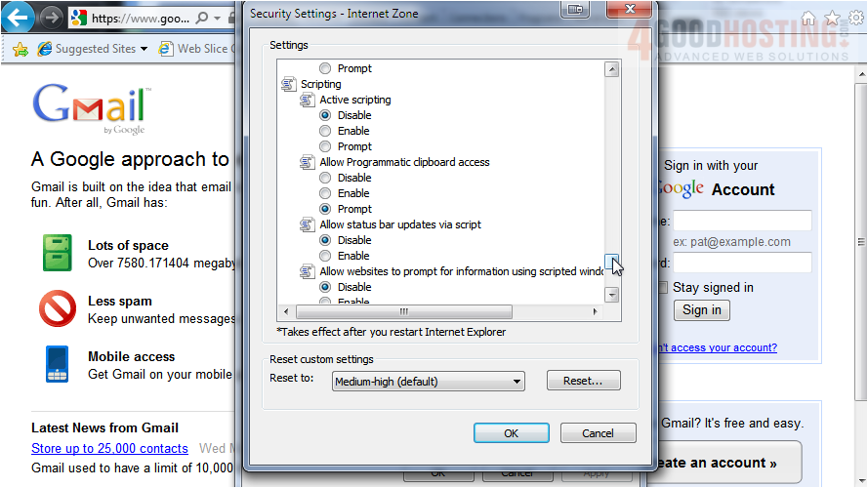Select Enable for status bar updates via script
Screen dimensions: 868x488
coord(325,256)
